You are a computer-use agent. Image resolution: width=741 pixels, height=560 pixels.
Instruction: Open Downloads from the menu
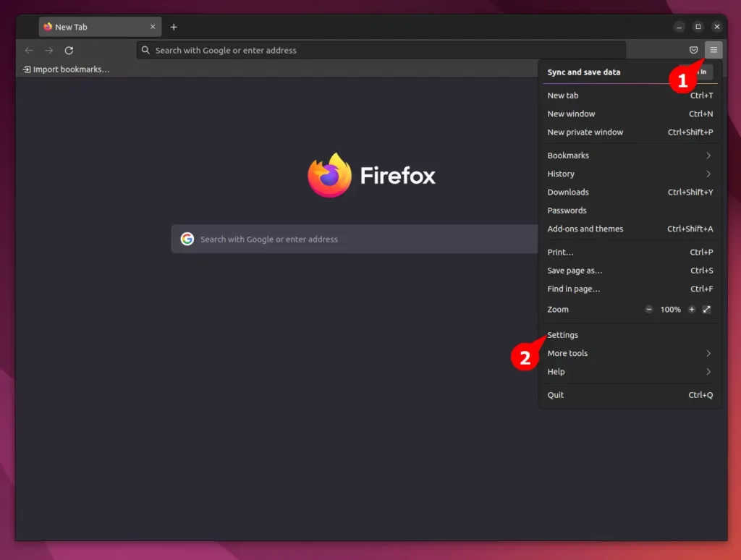tap(630, 192)
